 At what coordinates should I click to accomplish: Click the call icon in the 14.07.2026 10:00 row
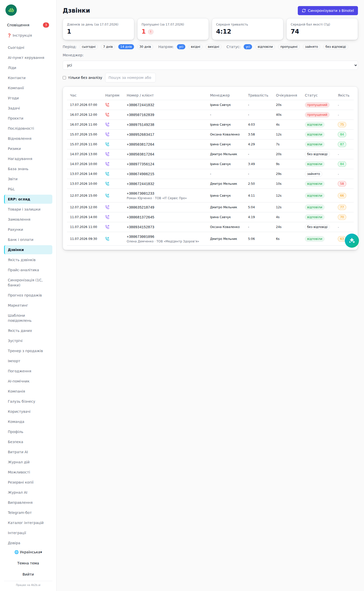point(107,164)
